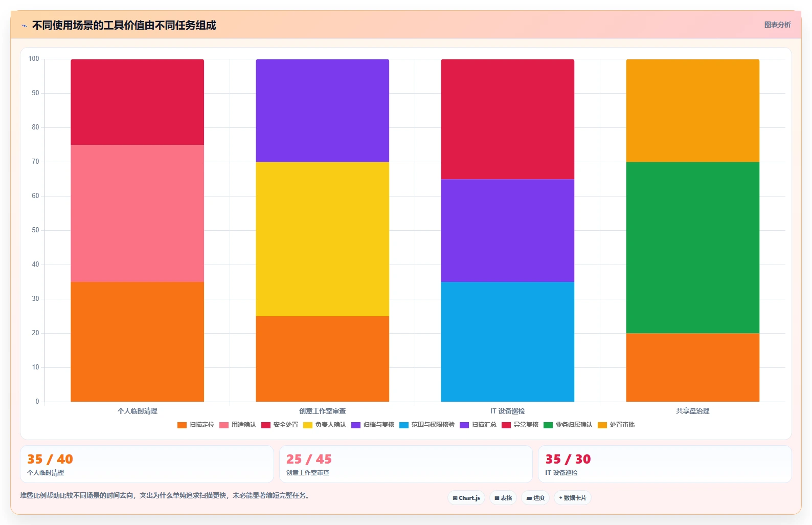812x525 pixels.
Task: Toggle the 归档与复核 legend entry
Action: pyautogui.click(x=373, y=425)
